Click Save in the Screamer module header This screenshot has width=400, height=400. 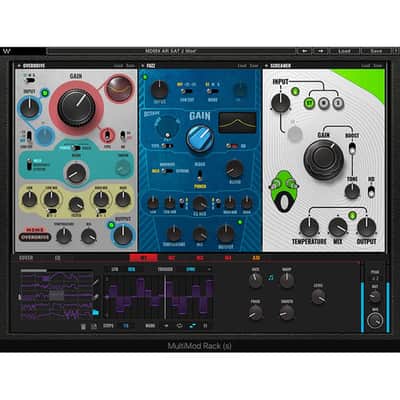[378, 66]
